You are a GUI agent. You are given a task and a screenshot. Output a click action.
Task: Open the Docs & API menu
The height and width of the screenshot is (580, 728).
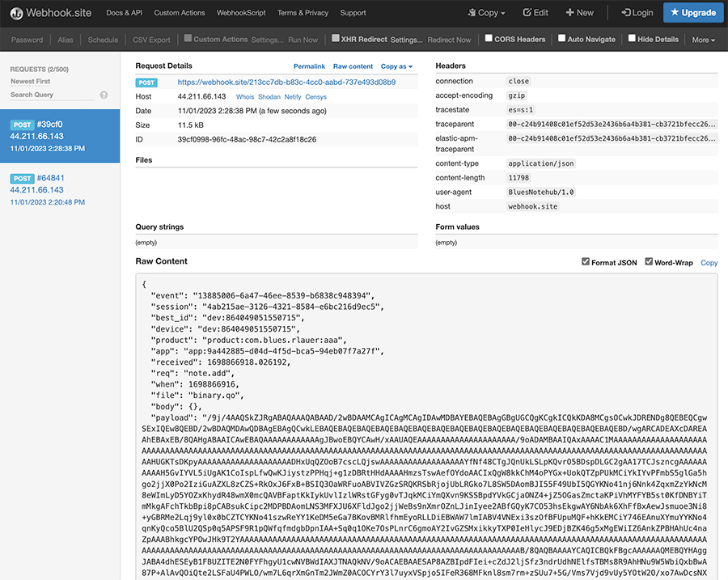[x=124, y=13]
